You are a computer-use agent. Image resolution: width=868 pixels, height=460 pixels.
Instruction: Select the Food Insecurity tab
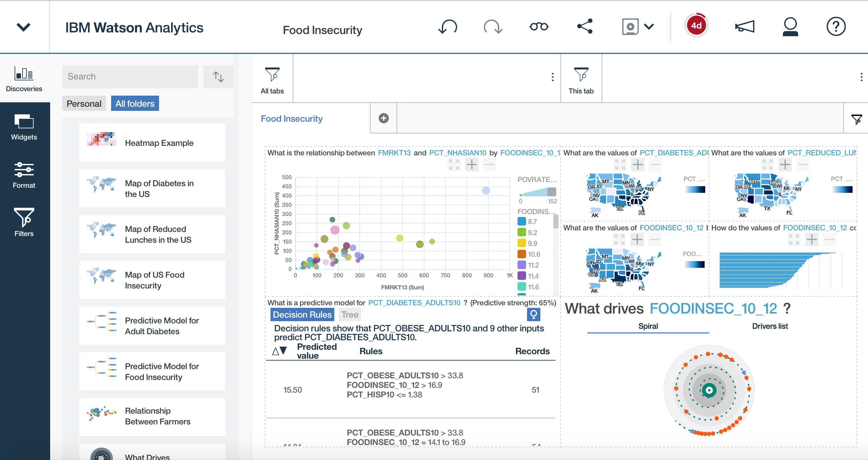coord(291,119)
